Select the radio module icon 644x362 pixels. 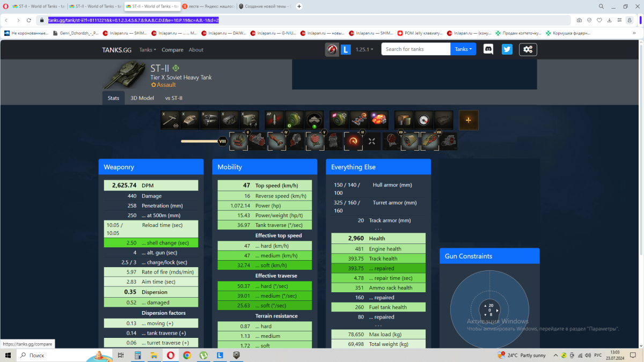pos(249,120)
